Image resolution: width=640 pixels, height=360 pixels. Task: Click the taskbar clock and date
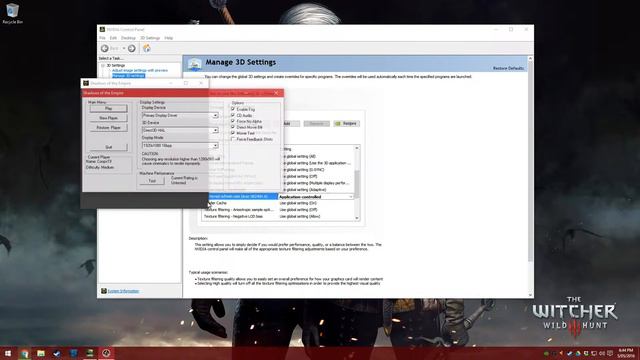[626, 353]
